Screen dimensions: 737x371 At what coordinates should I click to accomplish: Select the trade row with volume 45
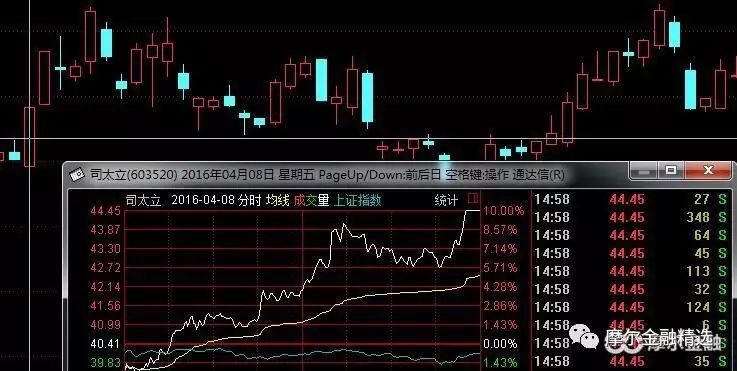pyautogui.click(x=630, y=253)
